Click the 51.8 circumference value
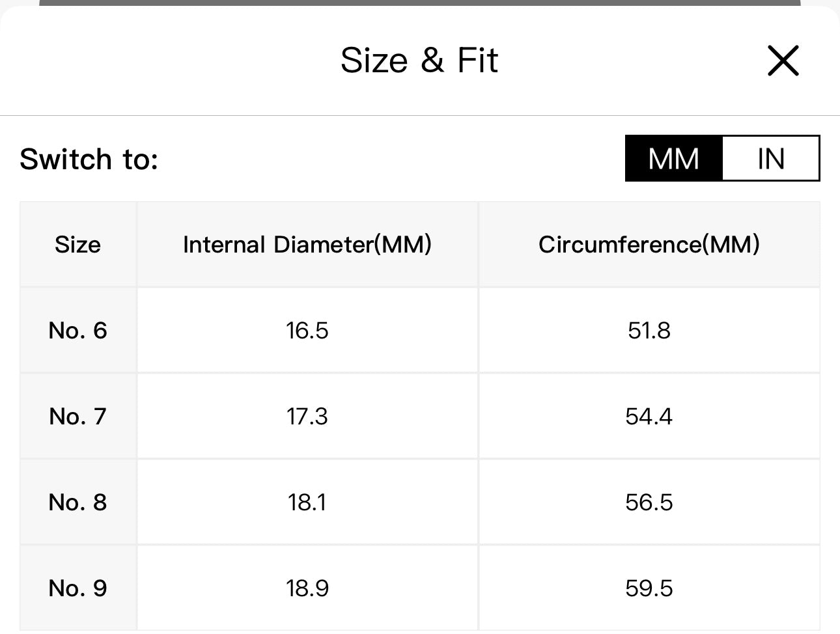Image resolution: width=840 pixels, height=634 pixels. [649, 331]
